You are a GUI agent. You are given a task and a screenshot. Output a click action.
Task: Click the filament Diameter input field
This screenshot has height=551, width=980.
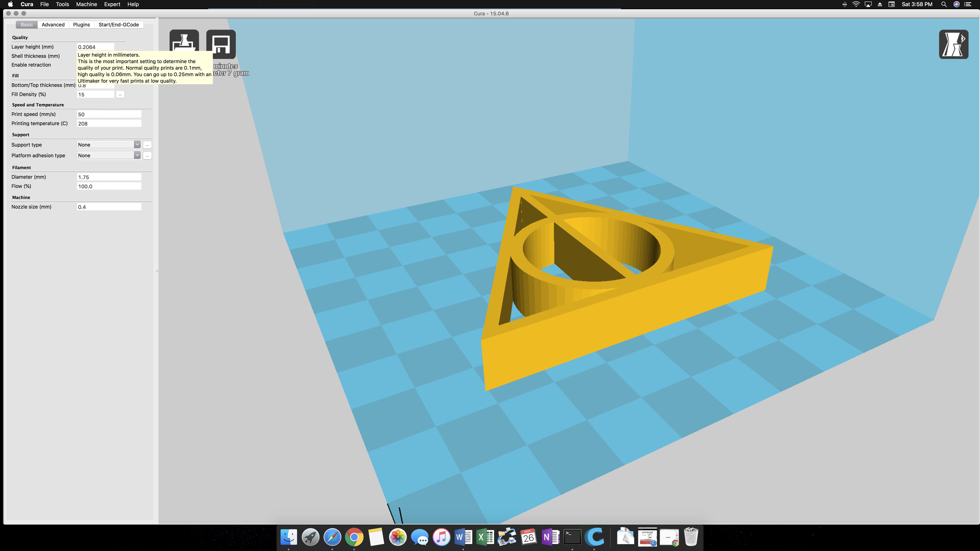pos(109,177)
